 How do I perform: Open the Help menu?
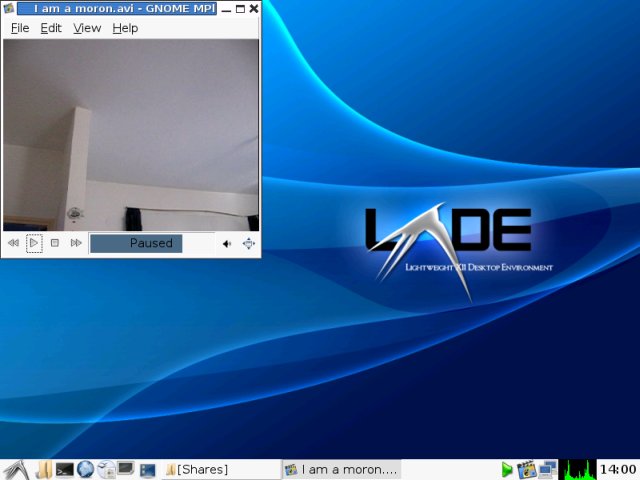125,28
